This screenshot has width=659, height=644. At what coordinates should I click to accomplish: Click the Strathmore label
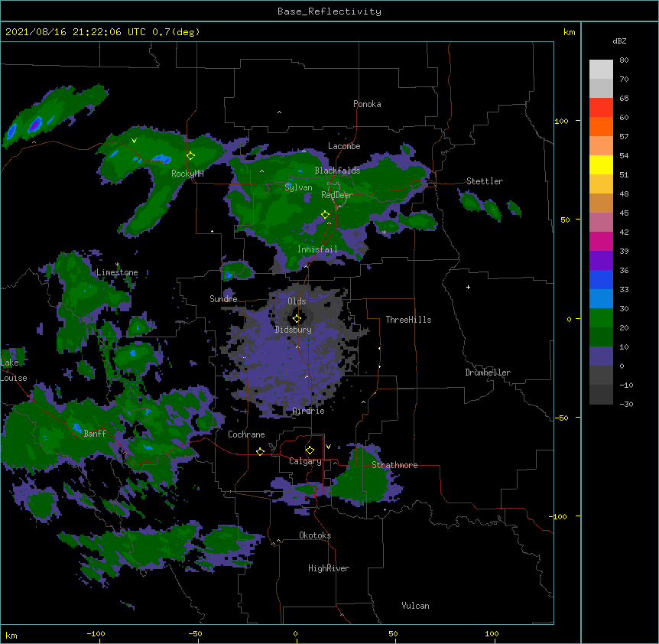pyautogui.click(x=394, y=465)
